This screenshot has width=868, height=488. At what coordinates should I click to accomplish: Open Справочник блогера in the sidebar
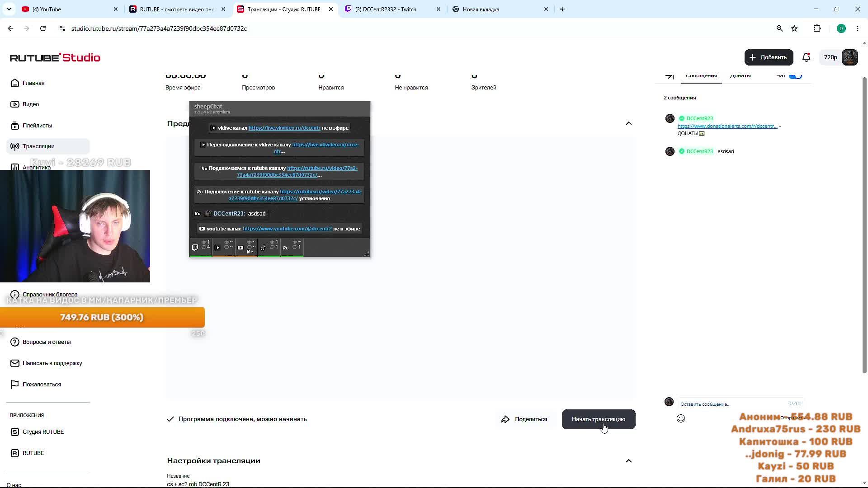50,295
